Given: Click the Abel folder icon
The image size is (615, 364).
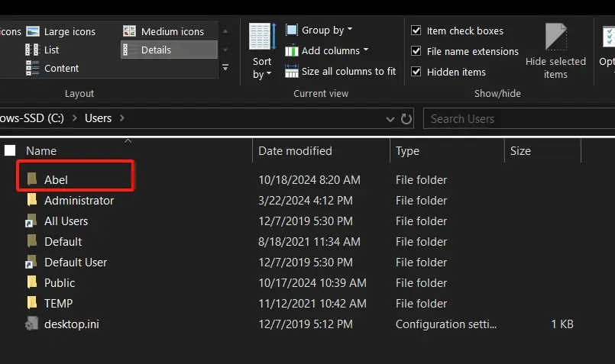Looking at the screenshot, I should [x=32, y=179].
